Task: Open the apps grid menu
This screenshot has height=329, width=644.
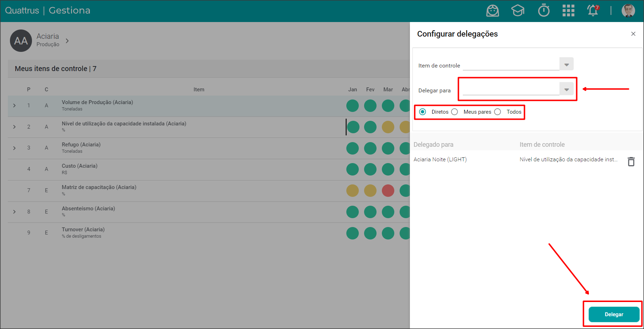Action: click(568, 11)
